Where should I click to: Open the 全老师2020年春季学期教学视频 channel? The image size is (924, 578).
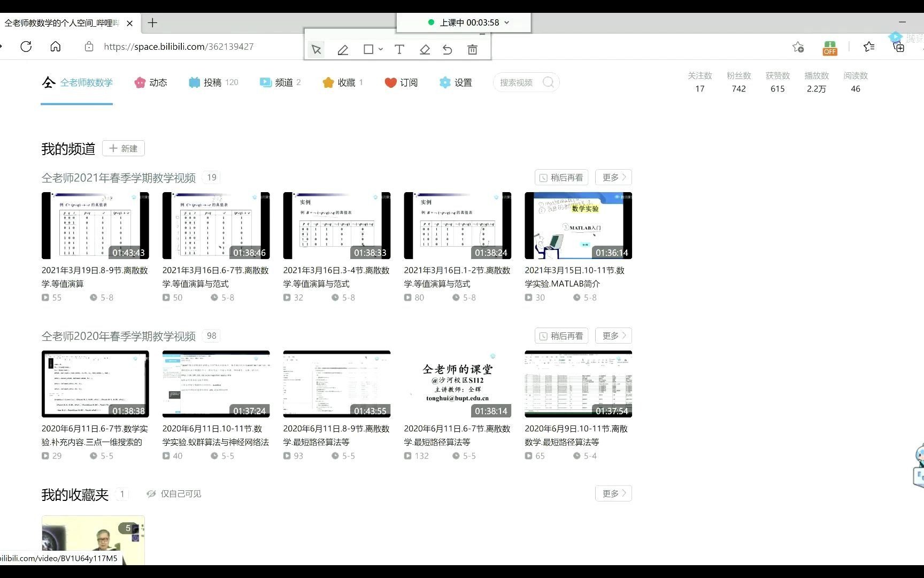[x=119, y=336]
